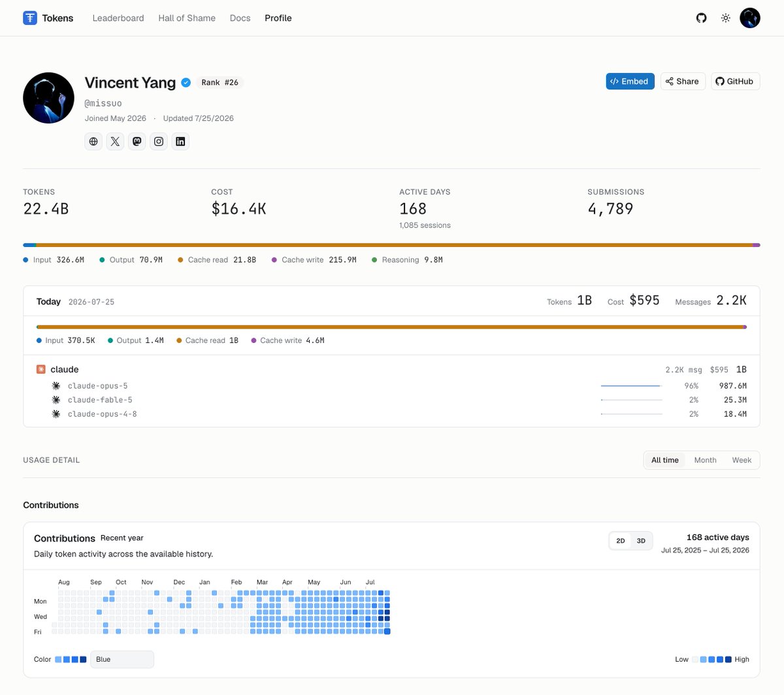This screenshot has height=695, width=784.
Task: Click the claude-opus-4-8 model name
Action: 103,414
